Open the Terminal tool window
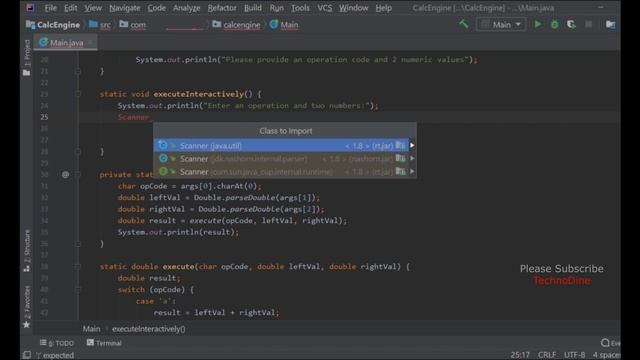This screenshot has width=640, height=360. tap(104, 343)
